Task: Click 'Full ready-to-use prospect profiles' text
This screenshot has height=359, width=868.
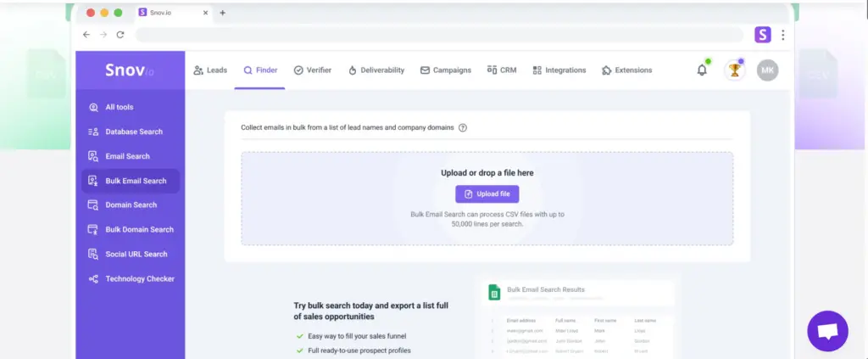Action: pyautogui.click(x=359, y=351)
